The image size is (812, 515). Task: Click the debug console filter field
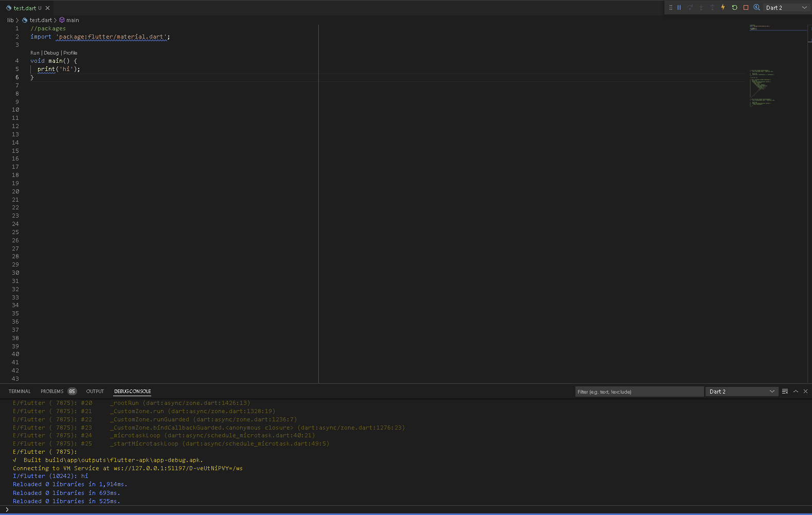pos(639,392)
